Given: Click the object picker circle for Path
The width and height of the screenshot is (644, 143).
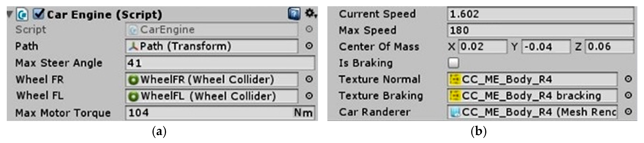Looking at the screenshot, I should click(x=309, y=46).
